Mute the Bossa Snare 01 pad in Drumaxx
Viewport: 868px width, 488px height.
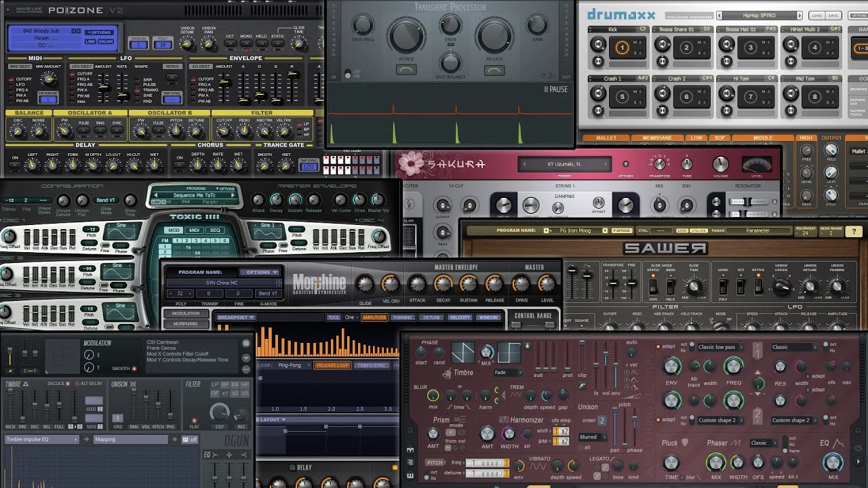click(x=704, y=43)
